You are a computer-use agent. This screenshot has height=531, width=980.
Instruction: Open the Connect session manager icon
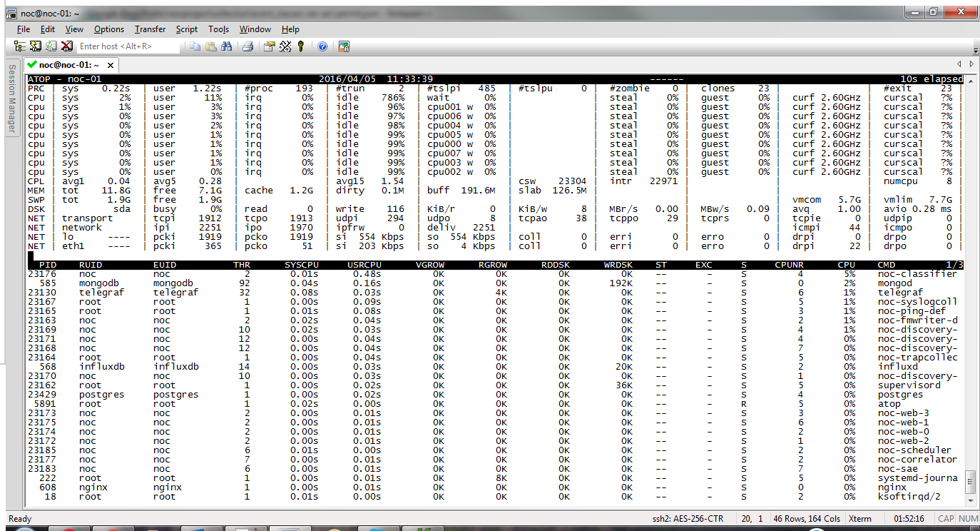click(x=20, y=46)
